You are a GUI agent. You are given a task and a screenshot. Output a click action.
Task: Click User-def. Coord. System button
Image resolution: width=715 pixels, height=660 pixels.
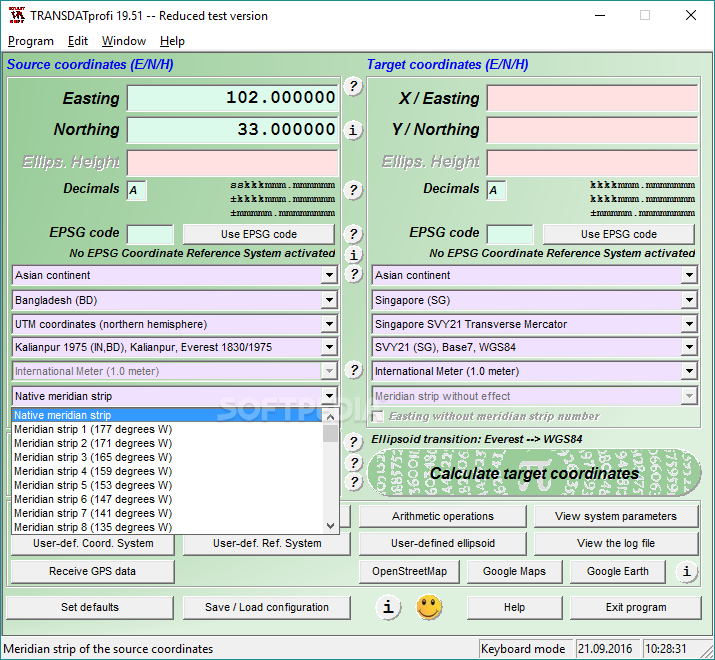click(x=93, y=543)
